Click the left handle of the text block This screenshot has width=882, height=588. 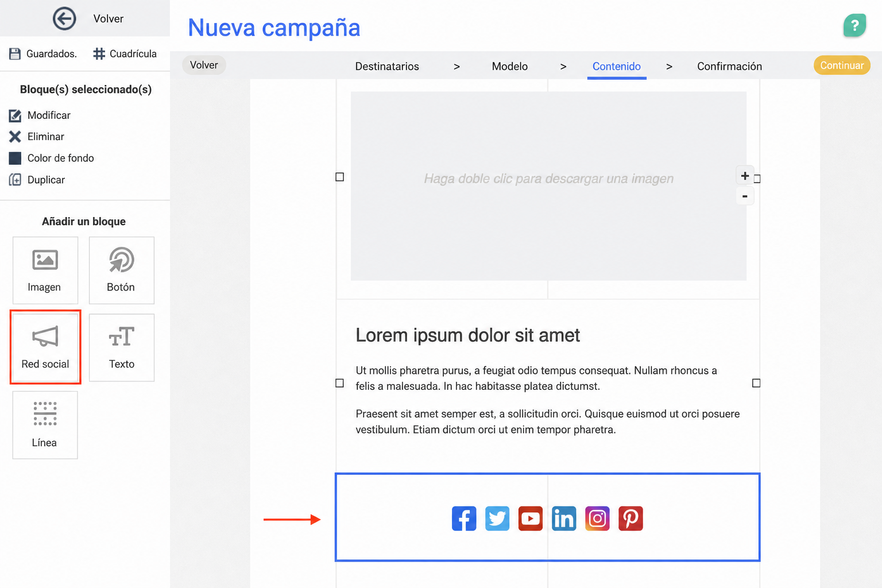(x=340, y=383)
